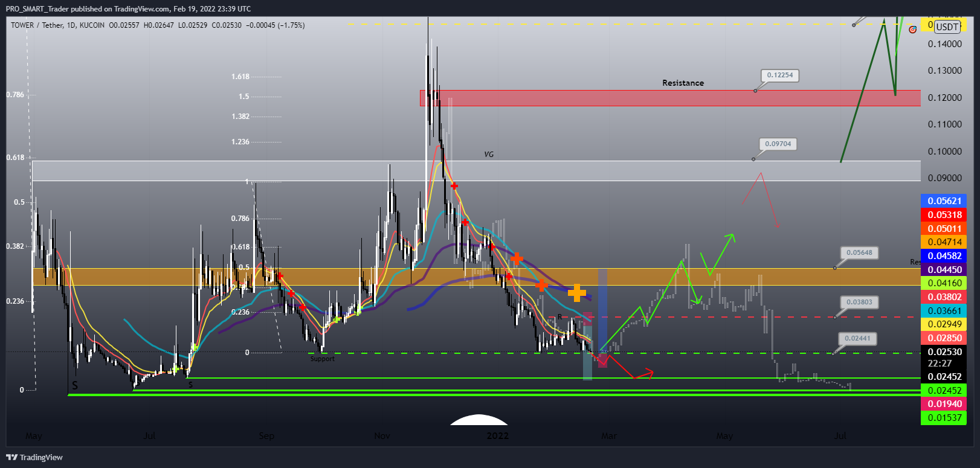
Task: Click the Resistance zone label
Action: pos(683,83)
